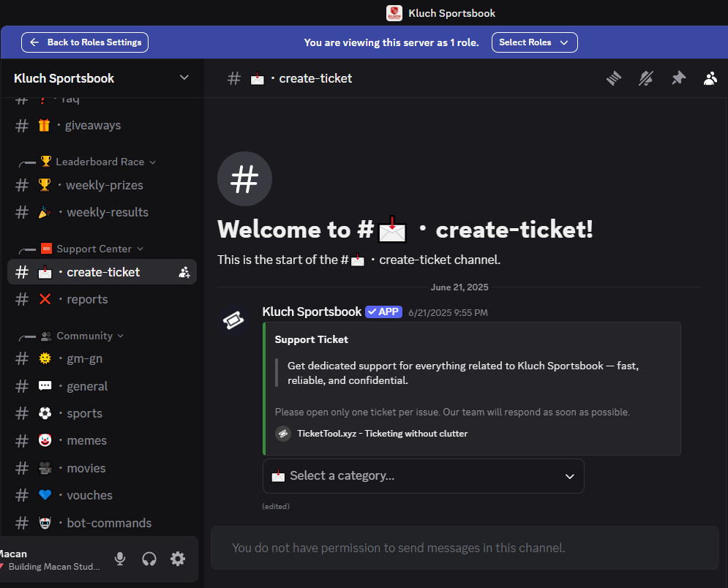728x588 pixels.
Task: Open the reports channel
Action: coord(102,299)
